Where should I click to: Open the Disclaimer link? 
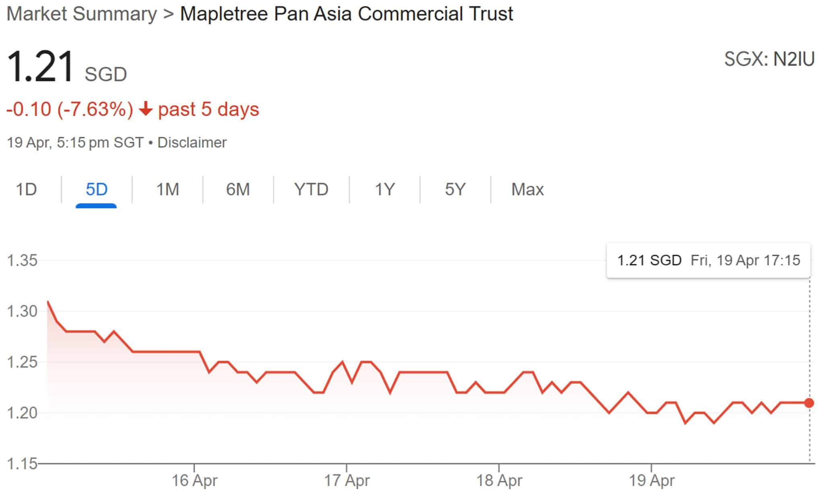[192, 143]
